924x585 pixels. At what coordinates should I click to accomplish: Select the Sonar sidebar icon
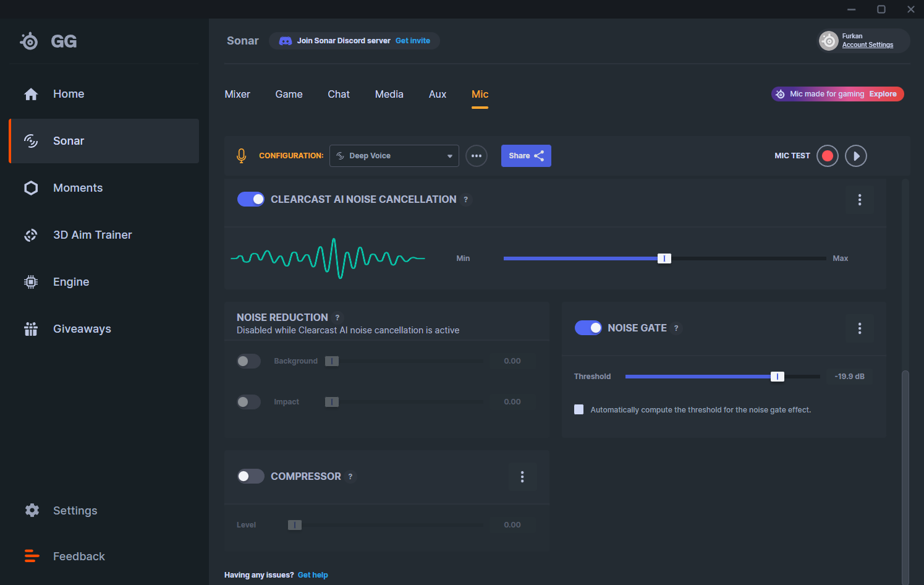[x=31, y=141]
